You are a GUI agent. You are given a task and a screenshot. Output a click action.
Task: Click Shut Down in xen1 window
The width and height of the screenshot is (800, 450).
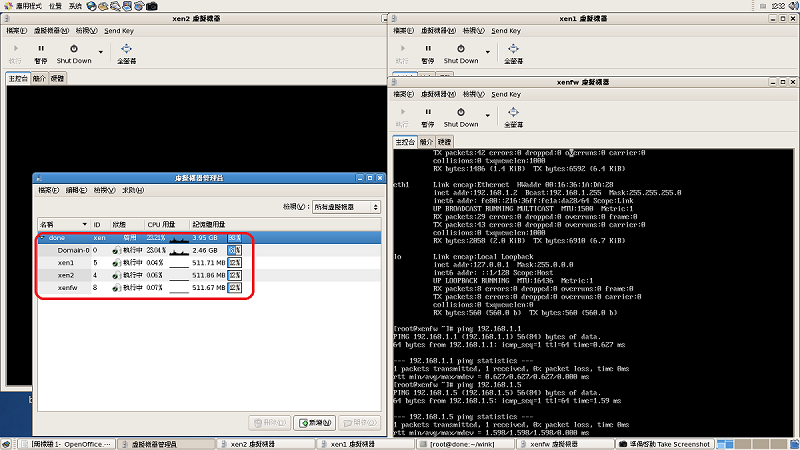coord(461,54)
